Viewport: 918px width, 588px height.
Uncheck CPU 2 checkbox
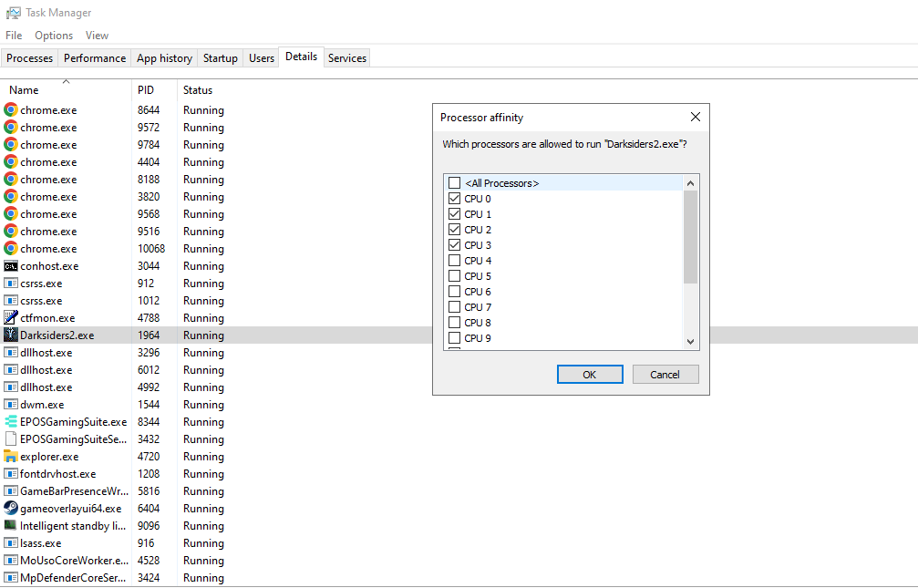point(454,229)
